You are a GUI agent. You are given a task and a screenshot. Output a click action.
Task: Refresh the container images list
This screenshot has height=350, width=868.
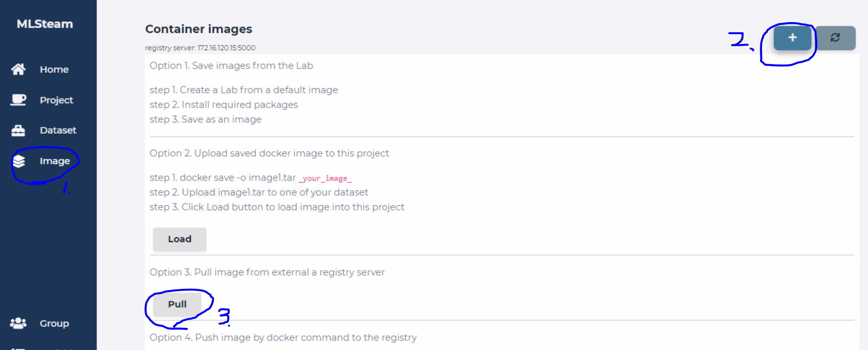[835, 38]
